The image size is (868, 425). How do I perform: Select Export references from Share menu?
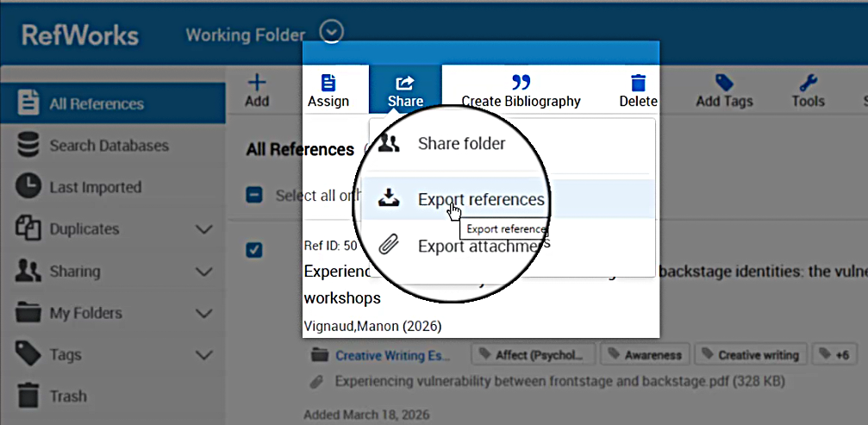pos(480,200)
